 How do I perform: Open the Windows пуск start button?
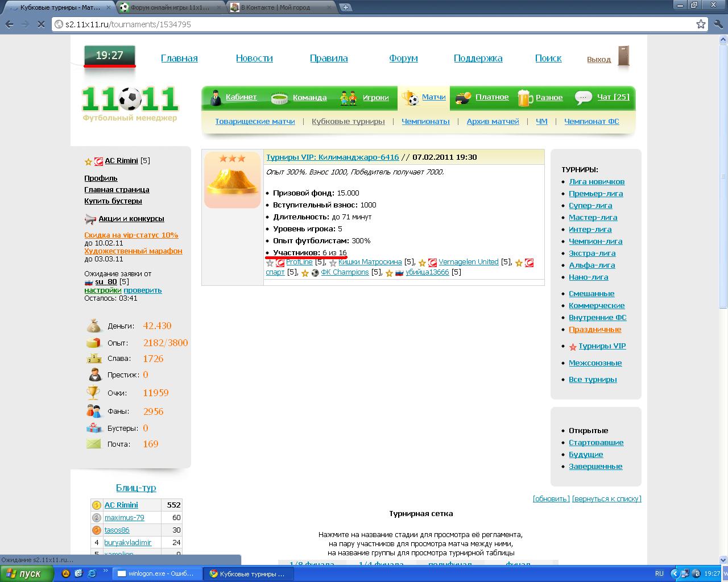(x=27, y=573)
